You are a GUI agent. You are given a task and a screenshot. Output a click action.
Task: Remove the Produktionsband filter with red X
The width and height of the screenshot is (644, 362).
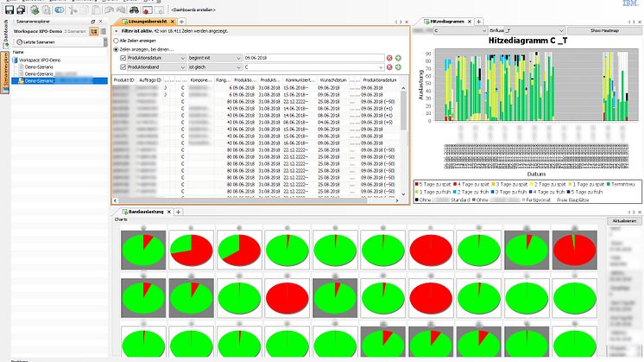[x=389, y=67]
